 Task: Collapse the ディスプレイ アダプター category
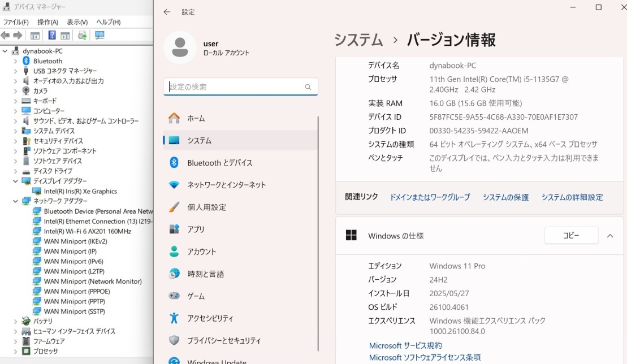pos(15,181)
